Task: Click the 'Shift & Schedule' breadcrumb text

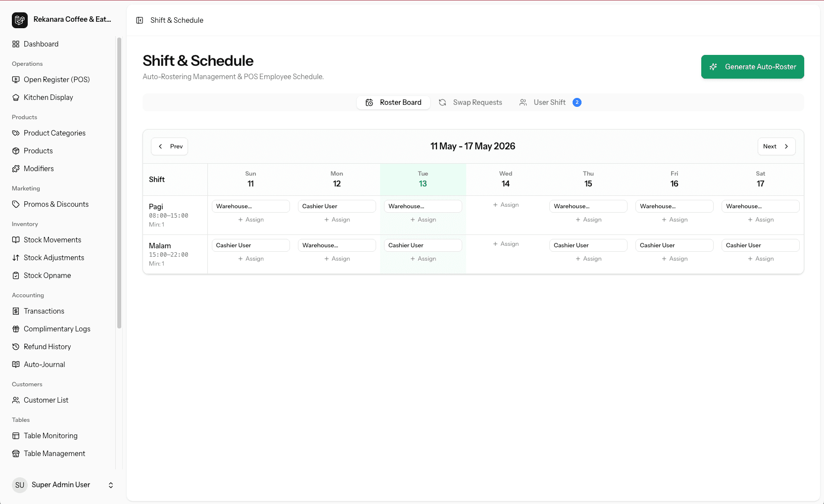Action: pyautogui.click(x=177, y=20)
